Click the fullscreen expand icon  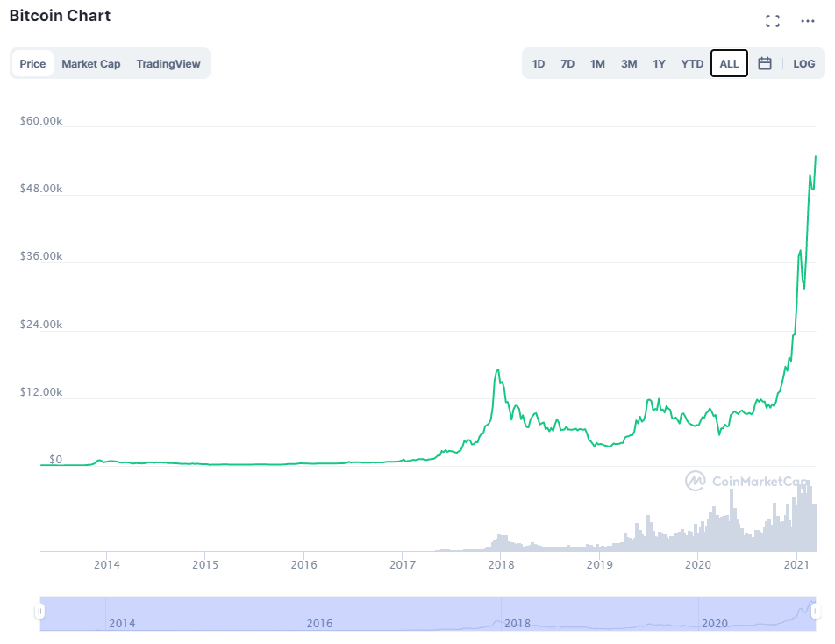coord(773,21)
